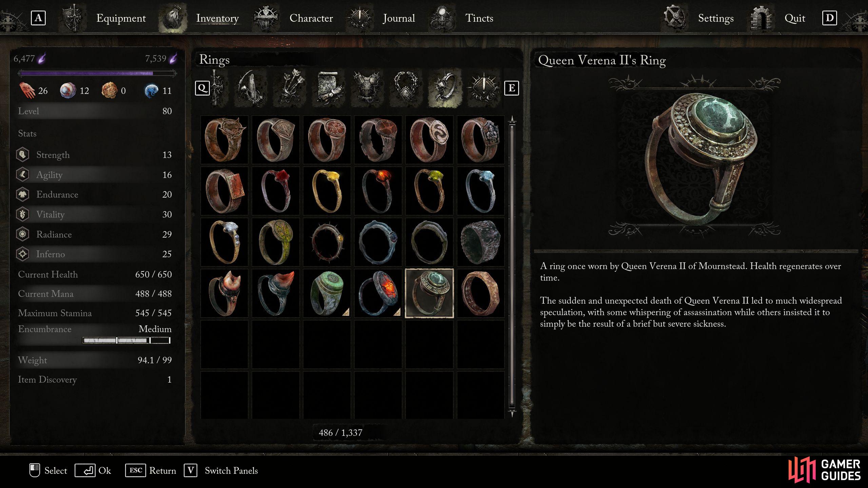Click the ring list scrollbar track
868x488 pixels.
point(512,266)
